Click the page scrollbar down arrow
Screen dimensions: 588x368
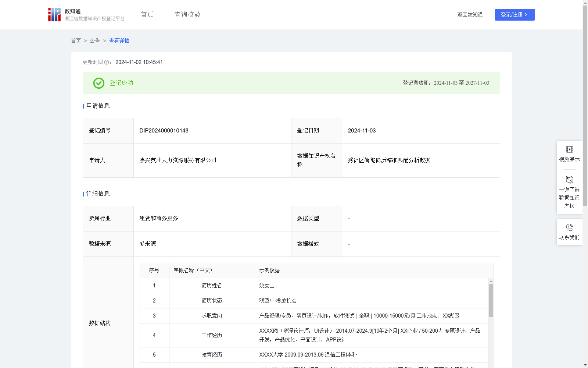click(585, 365)
